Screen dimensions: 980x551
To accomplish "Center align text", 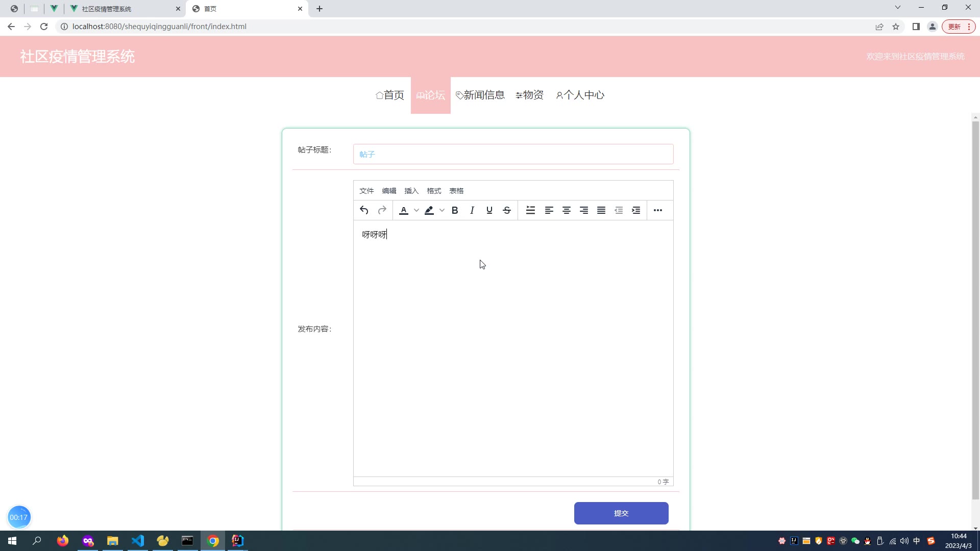I will (567, 210).
